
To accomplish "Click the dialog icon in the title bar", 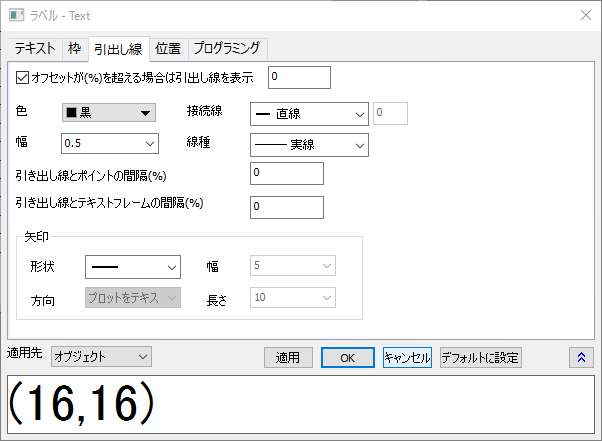I will (x=17, y=16).
